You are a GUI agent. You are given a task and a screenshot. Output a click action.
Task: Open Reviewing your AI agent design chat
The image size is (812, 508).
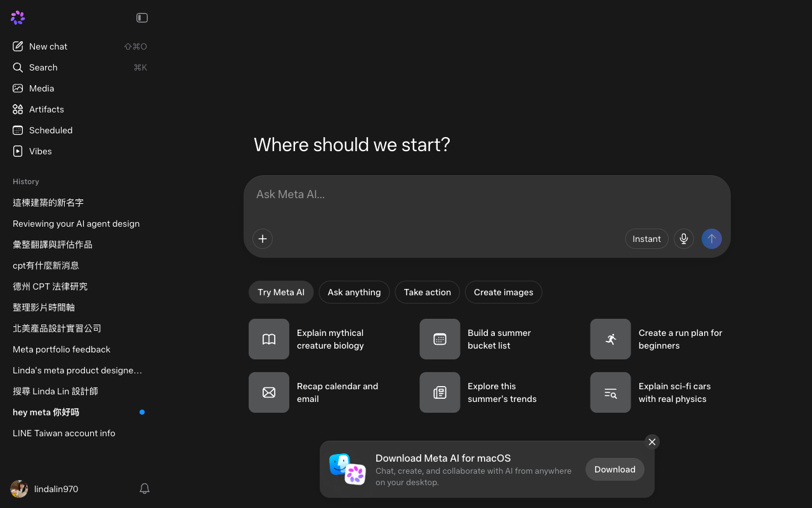click(x=79, y=224)
